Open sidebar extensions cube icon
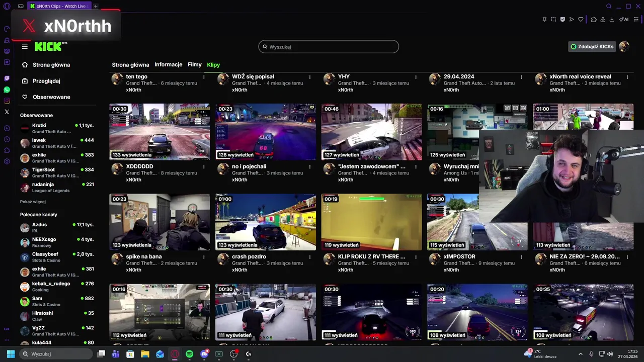The width and height of the screenshot is (644, 362). [x=7, y=150]
